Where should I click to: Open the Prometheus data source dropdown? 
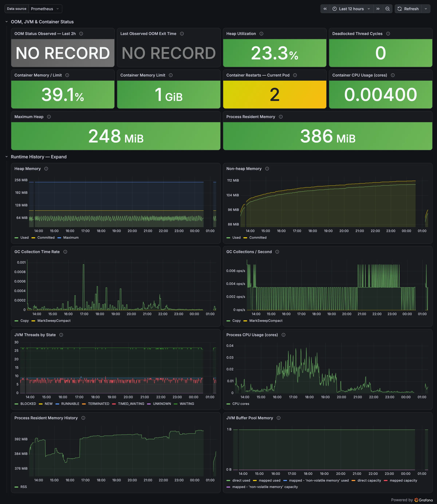tap(45, 9)
